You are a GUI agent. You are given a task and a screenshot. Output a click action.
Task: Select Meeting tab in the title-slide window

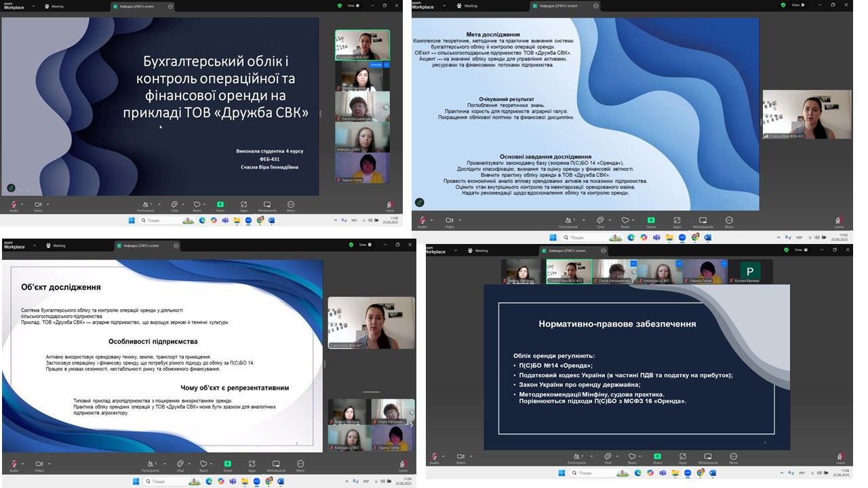pyautogui.click(x=54, y=6)
